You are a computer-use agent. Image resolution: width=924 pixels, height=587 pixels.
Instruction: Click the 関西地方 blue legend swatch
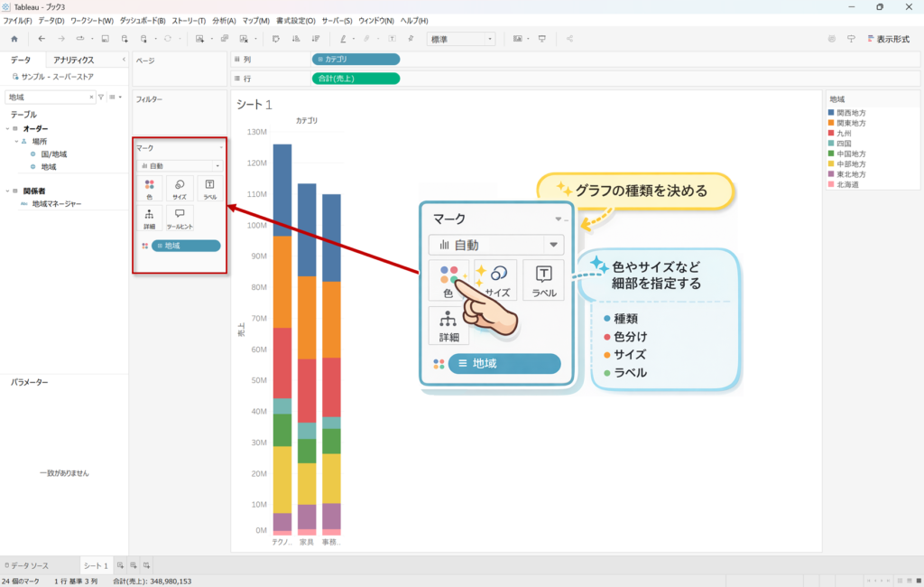point(831,113)
